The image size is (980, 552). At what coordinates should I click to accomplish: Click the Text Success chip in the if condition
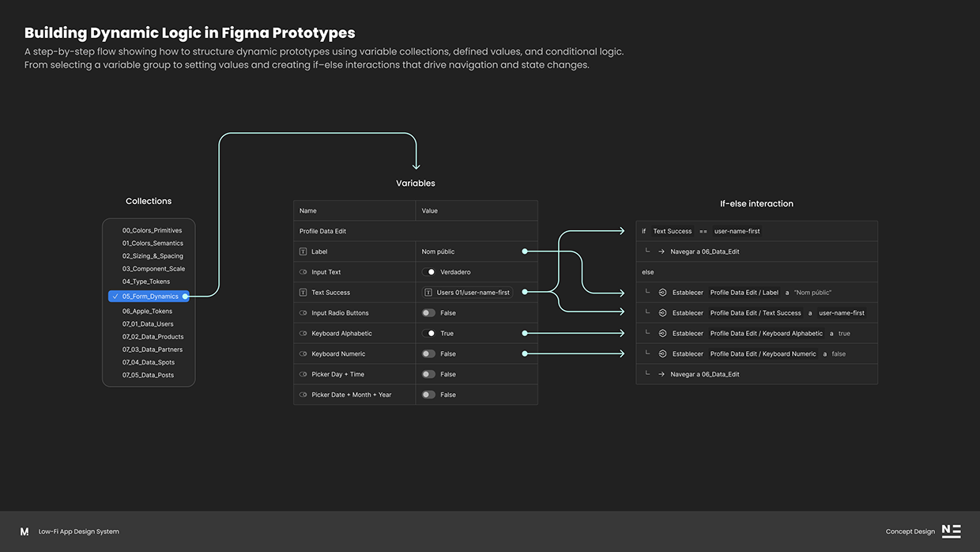[x=673, y=232]
